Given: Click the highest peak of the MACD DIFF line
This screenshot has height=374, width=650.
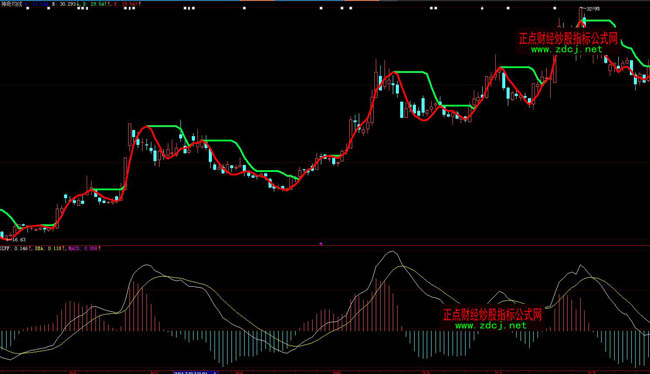Looking at the screenshot, I should [x=391, y=251].
